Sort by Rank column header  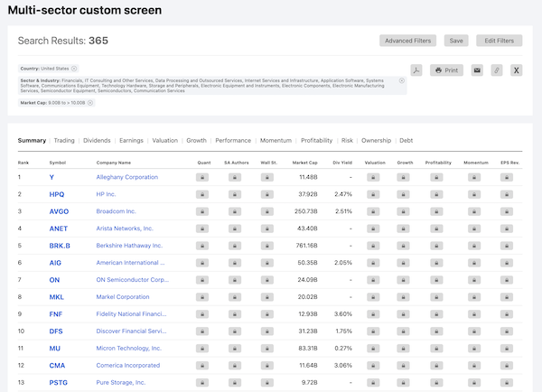pos(23,163)
